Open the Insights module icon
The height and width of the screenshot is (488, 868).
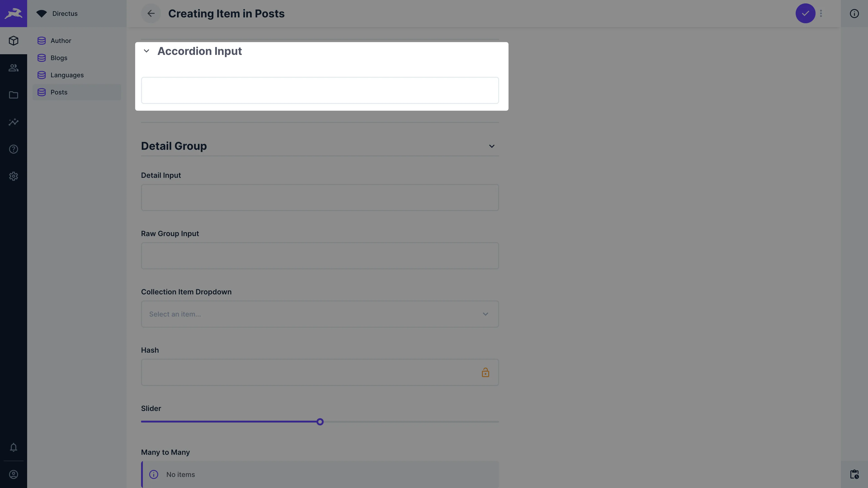pyautogui.click(x=14, y=122)
